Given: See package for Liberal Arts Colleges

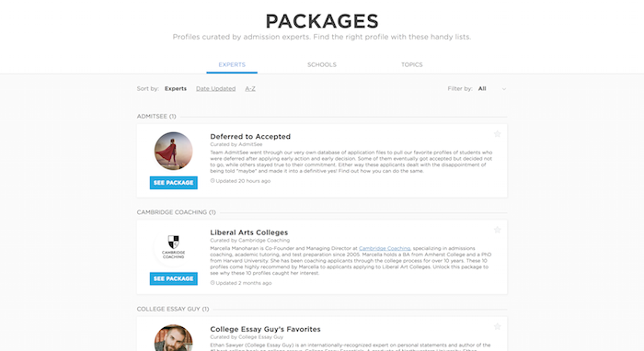Looking at the screenshot, I should pos(173,278).
